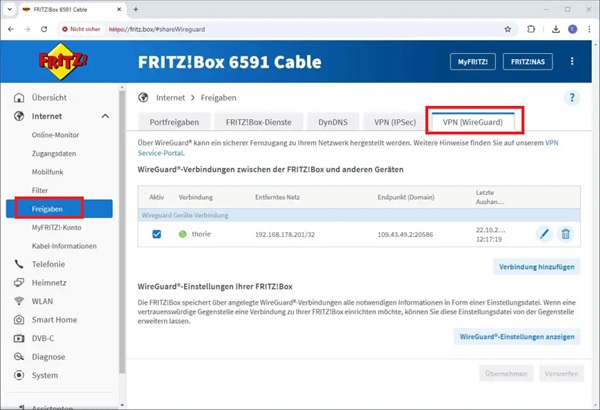Select the FRITZ!Box 6591 Cable browser tab
Viewport: 600px width, 410px height.
coord(72,10)
